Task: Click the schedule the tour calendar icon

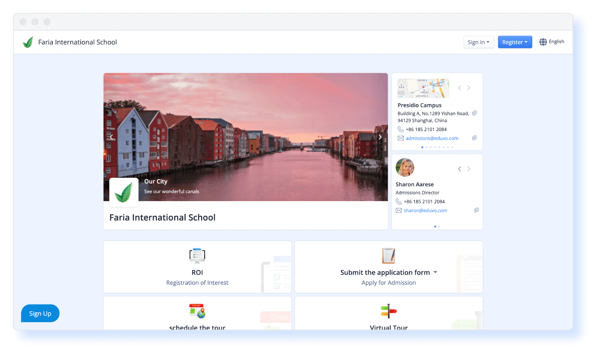Action: click(x=197, y=311)
